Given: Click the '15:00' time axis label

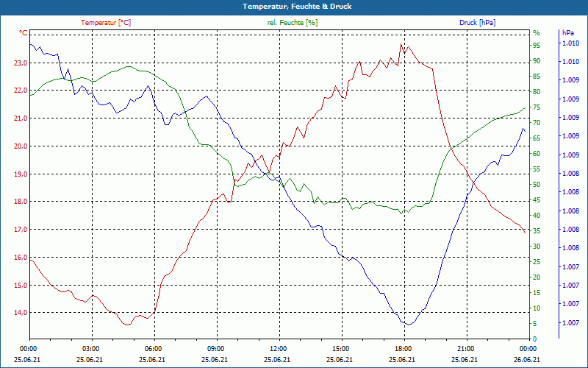Looking at the screenshot, I should coord(341,348).
